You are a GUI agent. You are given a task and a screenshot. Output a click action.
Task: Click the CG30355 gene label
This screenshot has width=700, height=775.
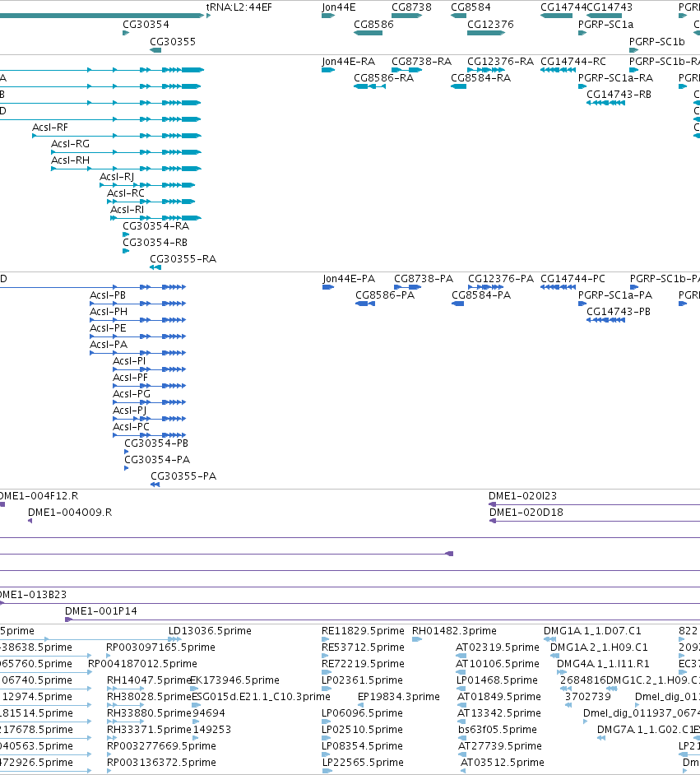(x=173, y=41)
